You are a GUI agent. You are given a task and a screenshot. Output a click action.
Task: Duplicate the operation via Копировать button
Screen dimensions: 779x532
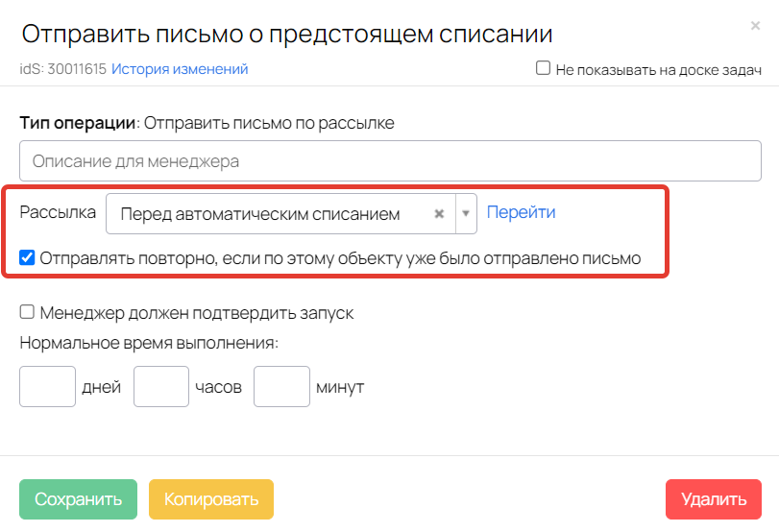211,499
